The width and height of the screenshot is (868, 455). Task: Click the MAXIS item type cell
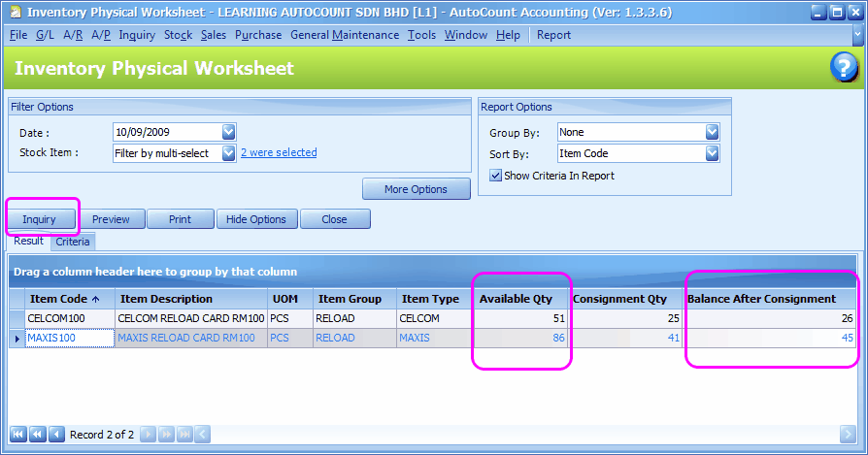coord(435,338)
